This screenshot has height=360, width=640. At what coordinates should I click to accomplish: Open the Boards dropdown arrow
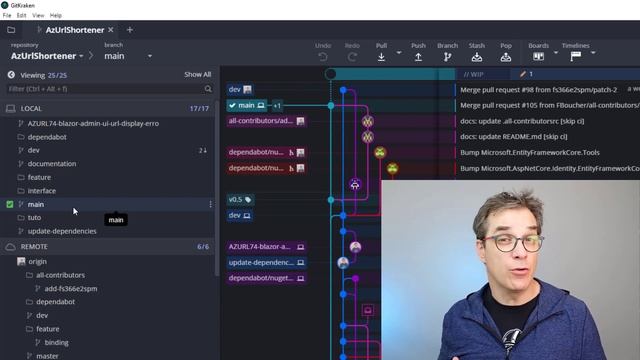[556, 53]
